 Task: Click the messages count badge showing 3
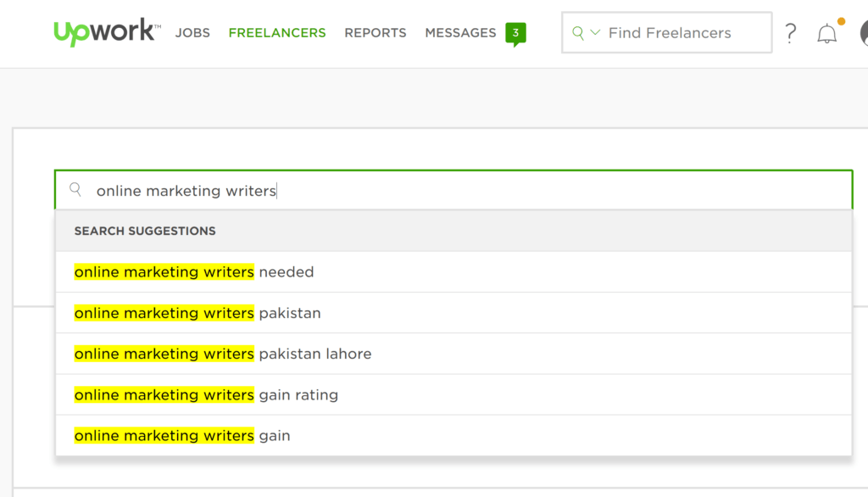[515, 34]
